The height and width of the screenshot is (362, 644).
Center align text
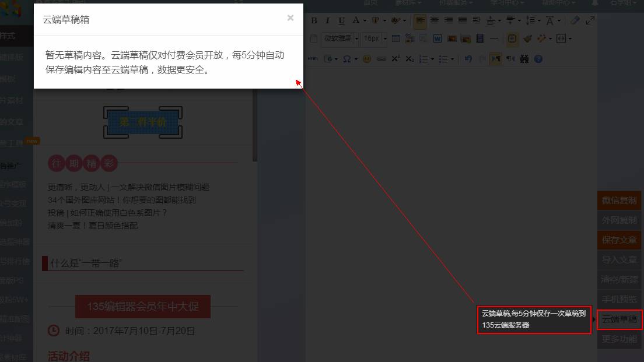(434, 20)
